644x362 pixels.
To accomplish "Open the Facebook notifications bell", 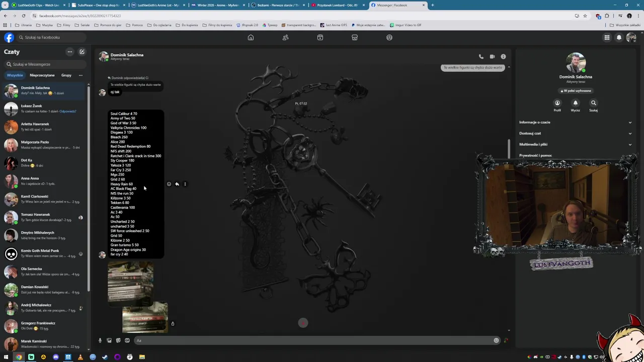I will tap(619, 38).
